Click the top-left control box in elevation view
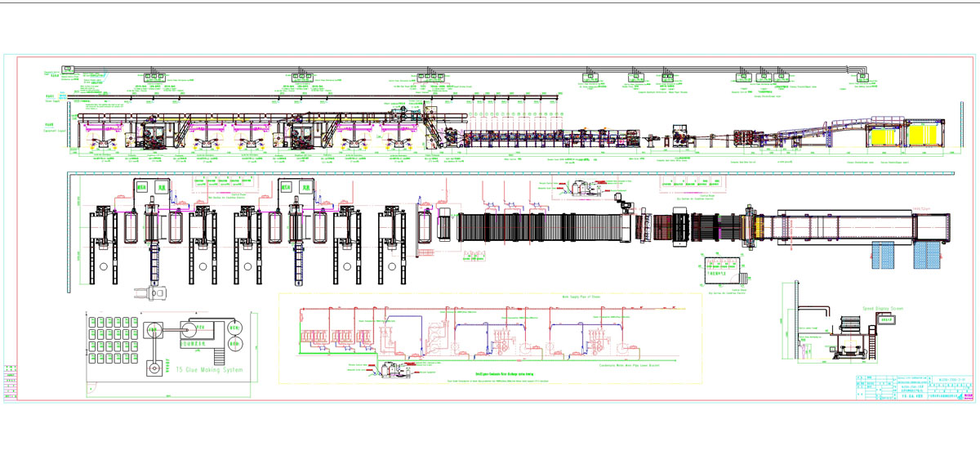The image size is (980, 455). coord(67,69)
